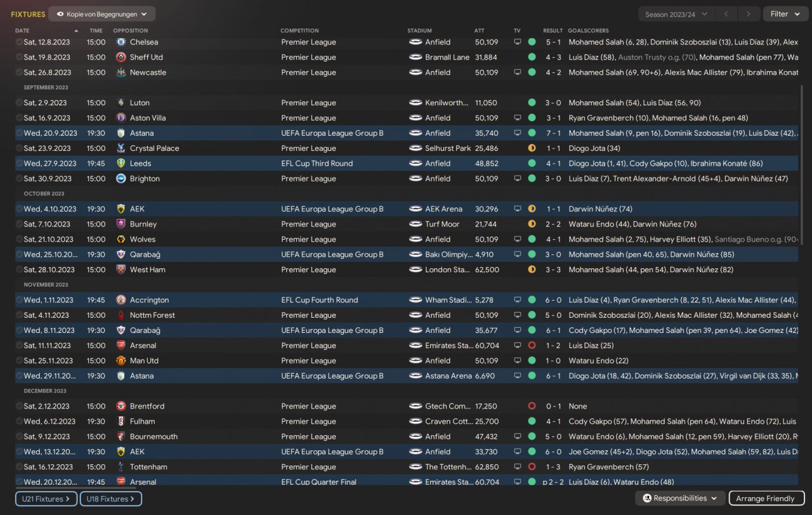The width and height of the screenshot is (812, 515).
Task: Click the Brighton club badge
Action: [x=121, y=179]
